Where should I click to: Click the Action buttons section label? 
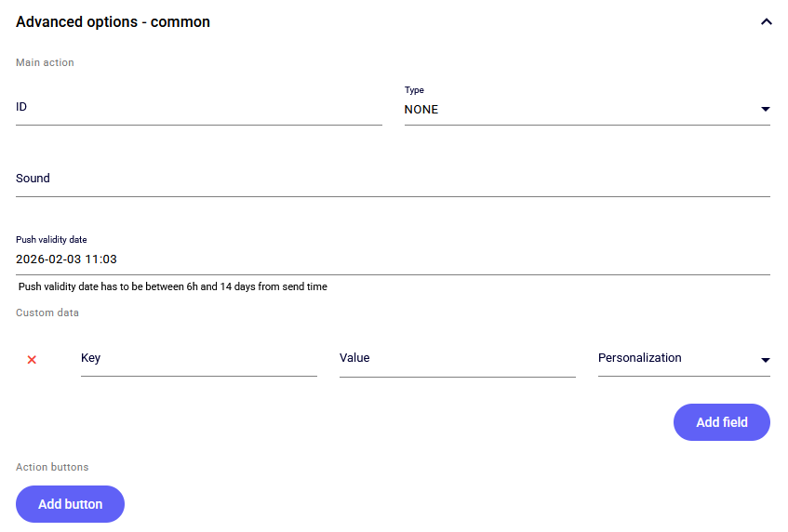[52, 467]
